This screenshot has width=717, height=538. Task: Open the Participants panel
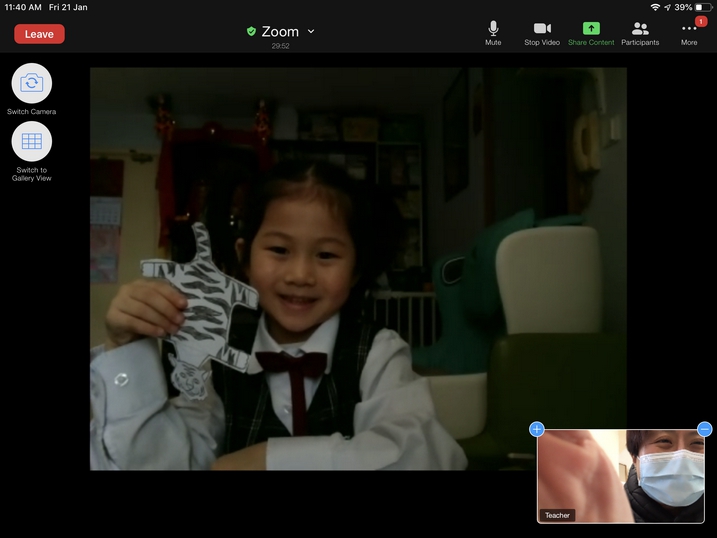(640, 33)
